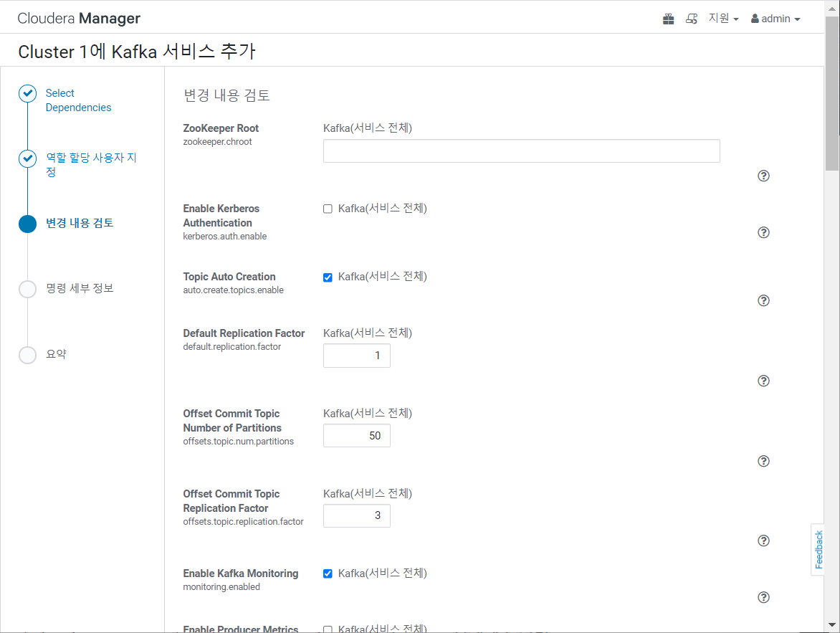Click monitoring.enabled property text

pos(221,587)
